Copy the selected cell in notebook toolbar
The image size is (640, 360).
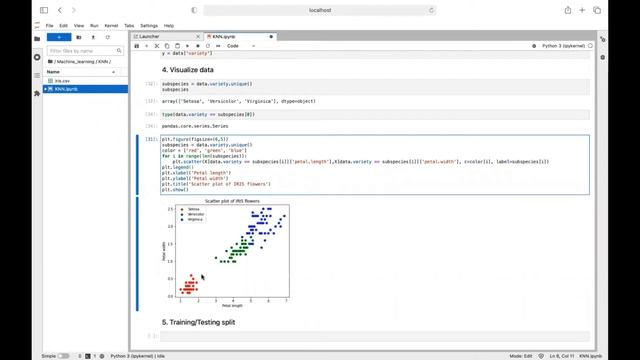pyautogui.click(x=167, y=46)
